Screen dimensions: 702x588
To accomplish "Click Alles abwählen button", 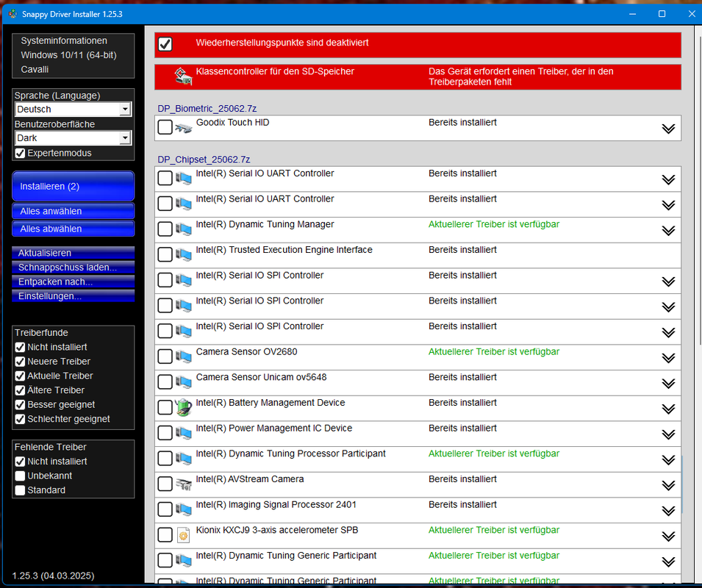I will 73,229.
